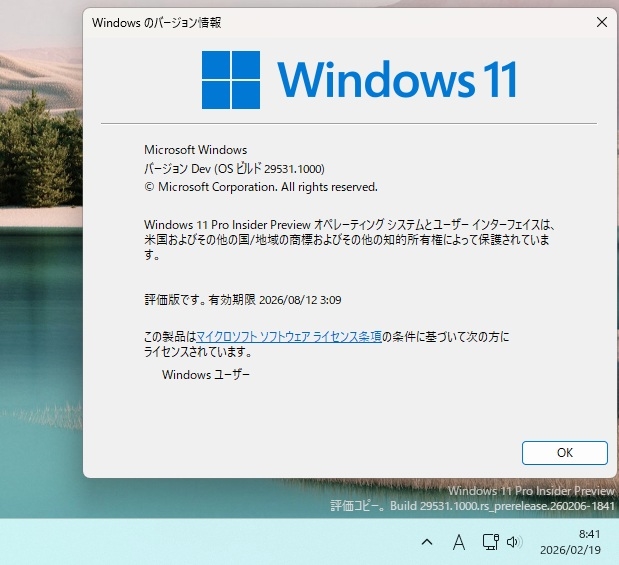Open the clock showing 8:41 2026/02/19

pos(570,542)
